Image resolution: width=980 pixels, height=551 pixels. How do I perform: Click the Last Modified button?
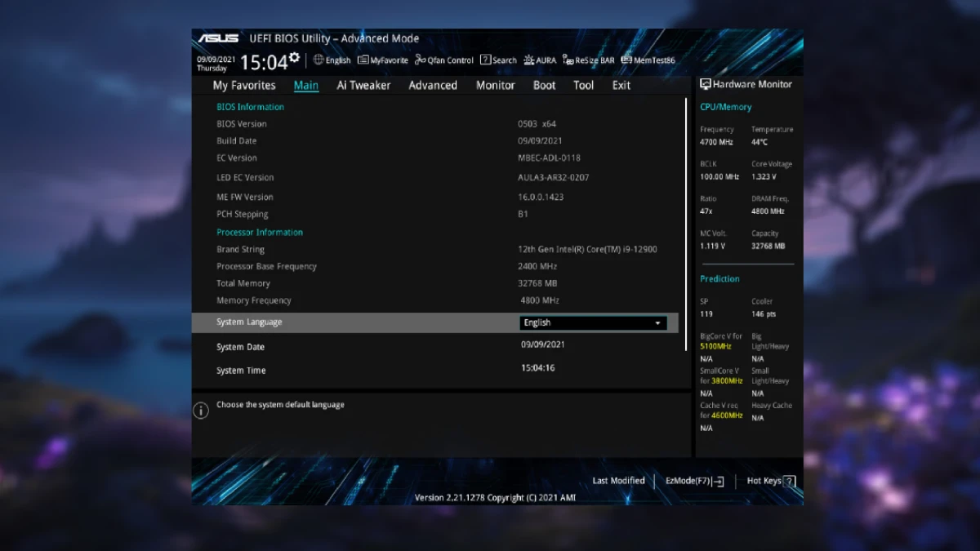click(x=618, y=481)
